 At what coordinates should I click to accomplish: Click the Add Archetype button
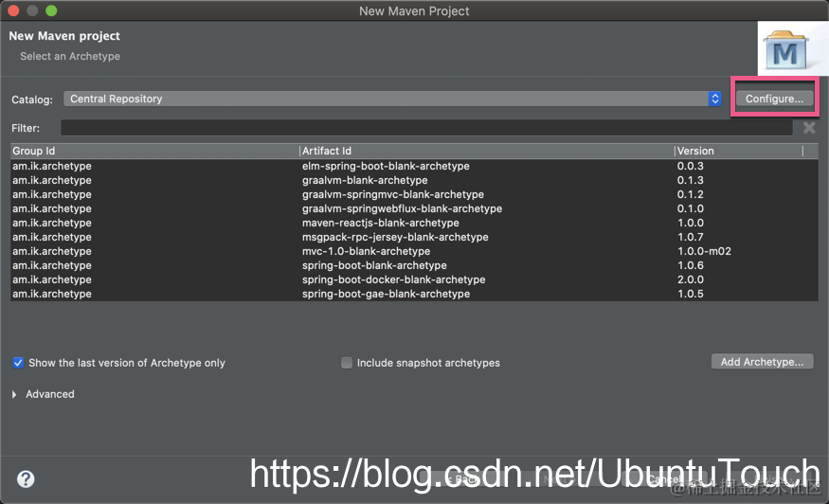click(x=762, y=362)
